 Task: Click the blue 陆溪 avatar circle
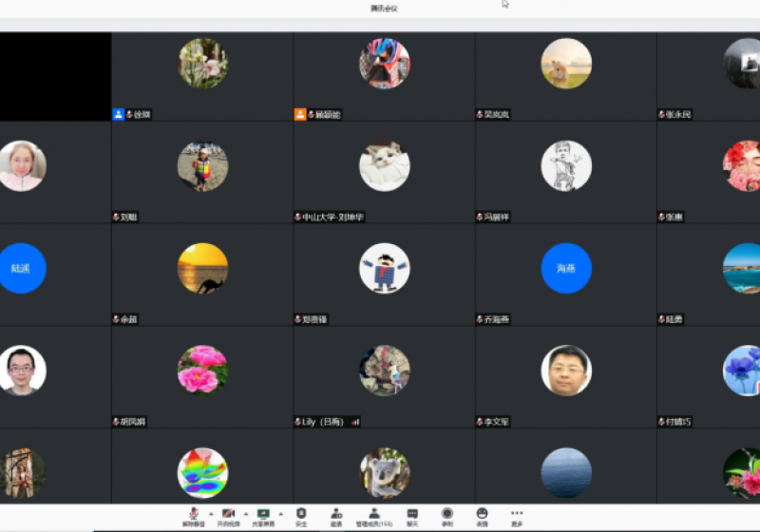click(22, 269)
